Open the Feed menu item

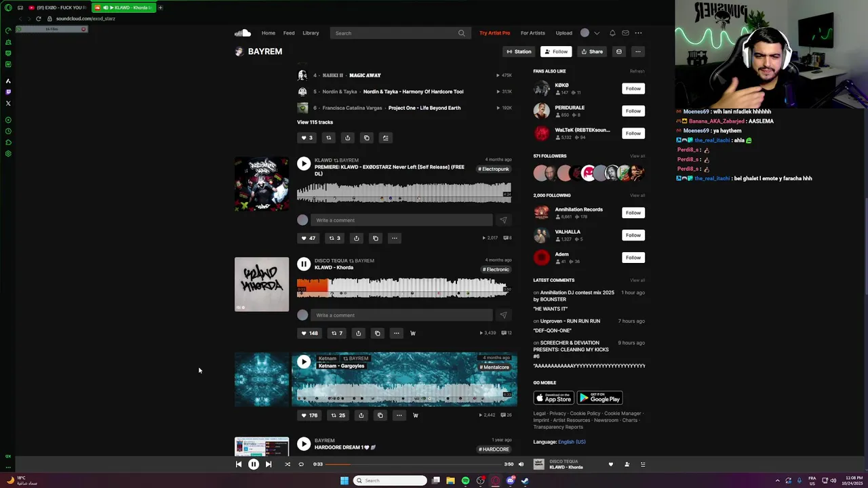(x=289, y=33)
